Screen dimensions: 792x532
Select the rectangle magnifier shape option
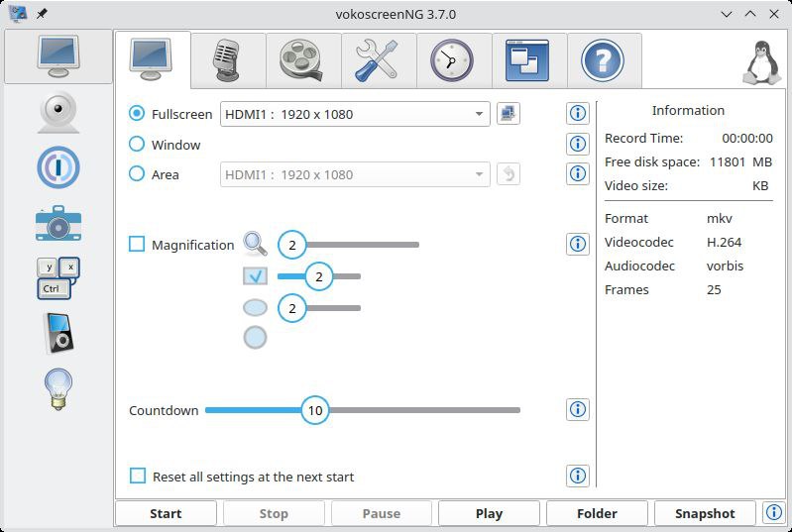255,277
